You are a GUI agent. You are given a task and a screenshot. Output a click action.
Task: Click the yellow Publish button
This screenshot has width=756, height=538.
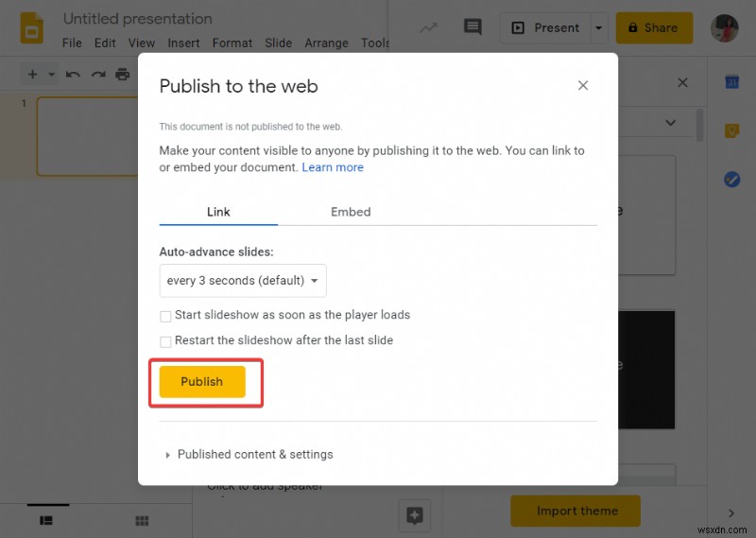pos(202,382)
